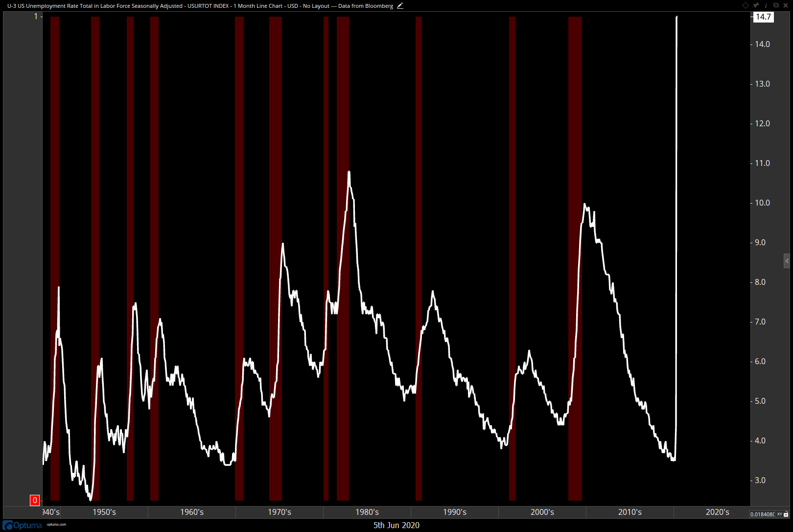Close the chart using the X icon
793x532 pixels.
[x=786, y=5]
